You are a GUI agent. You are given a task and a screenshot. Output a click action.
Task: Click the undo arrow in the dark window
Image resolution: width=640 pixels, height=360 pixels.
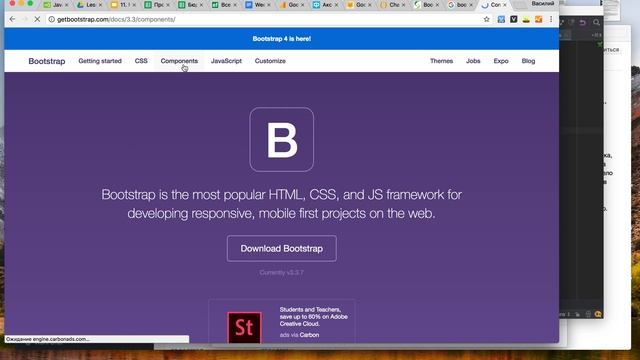(x=582, y=22)
